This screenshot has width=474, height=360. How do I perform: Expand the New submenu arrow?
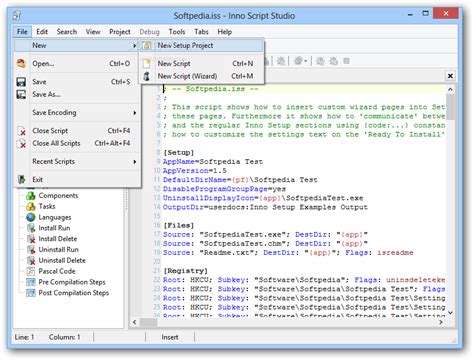(135, 46)
